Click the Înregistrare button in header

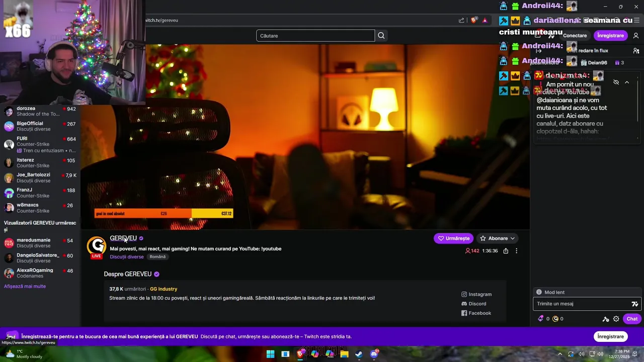(x=610, y=36)
